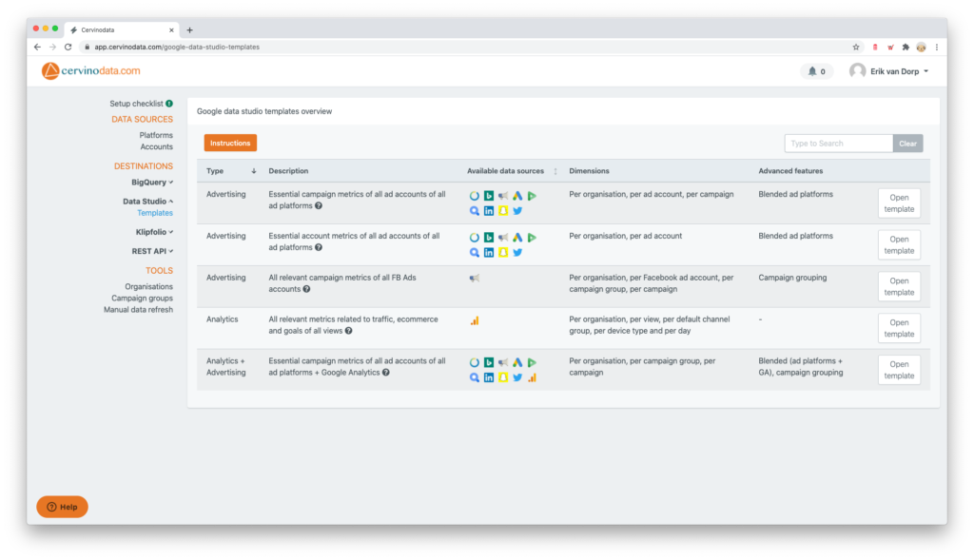Go back with the browser back arrow

point(37,48)
